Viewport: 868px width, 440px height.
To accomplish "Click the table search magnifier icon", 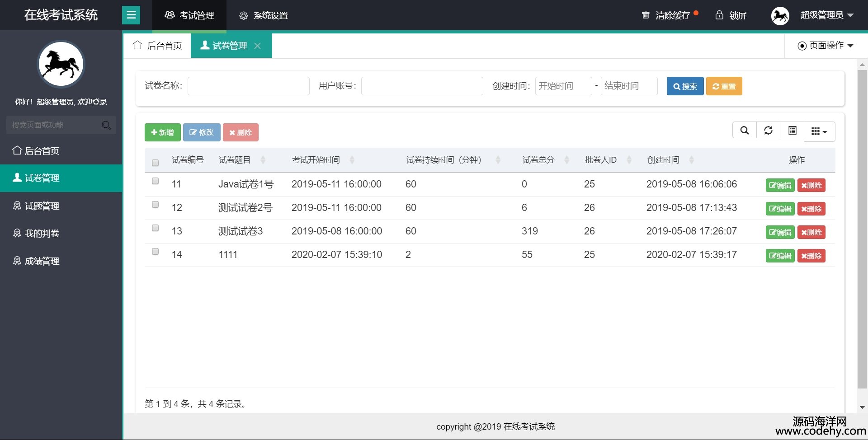I will pyautogui.click(x=744, y=131).
